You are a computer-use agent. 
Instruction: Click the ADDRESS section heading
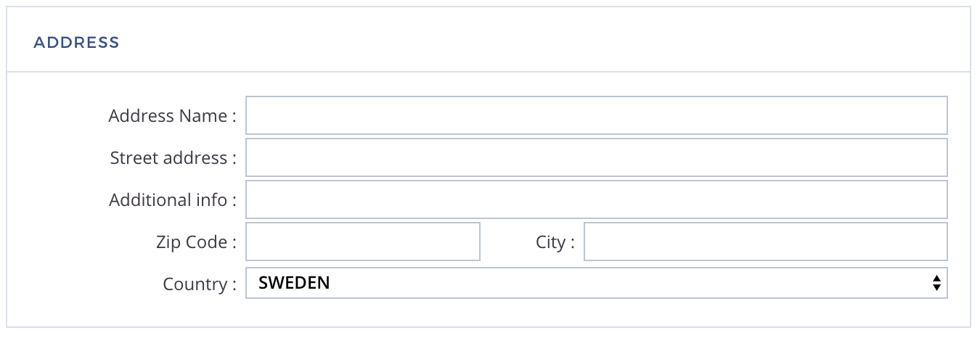(x=76, y=42)
